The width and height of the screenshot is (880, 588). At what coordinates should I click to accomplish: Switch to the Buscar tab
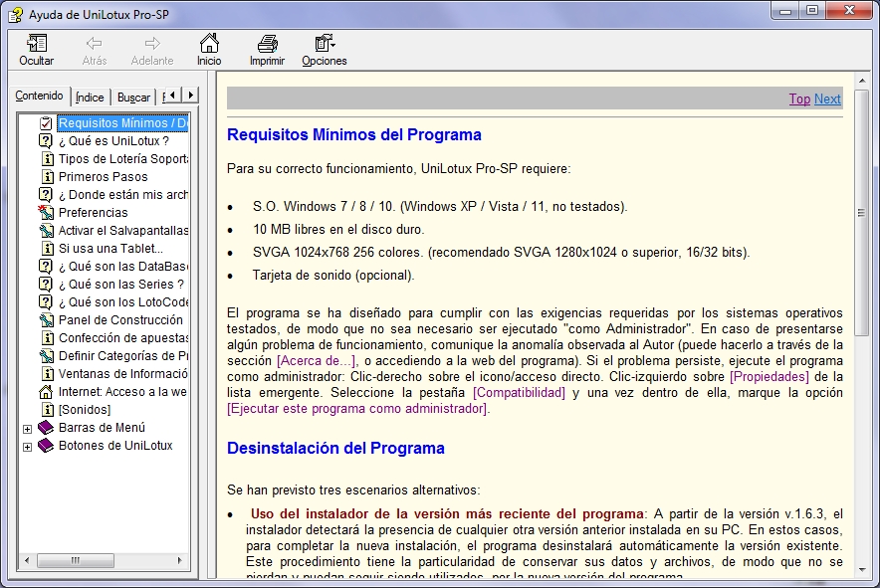(133, 98)
